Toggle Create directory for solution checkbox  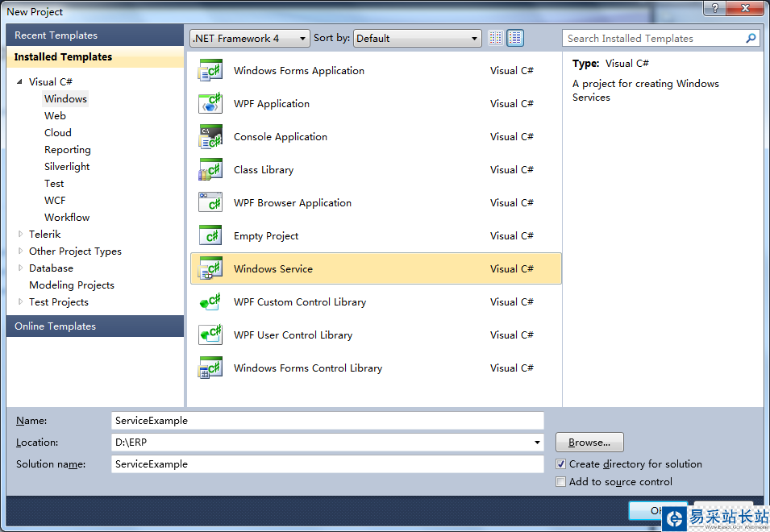(x=560, y=463)
